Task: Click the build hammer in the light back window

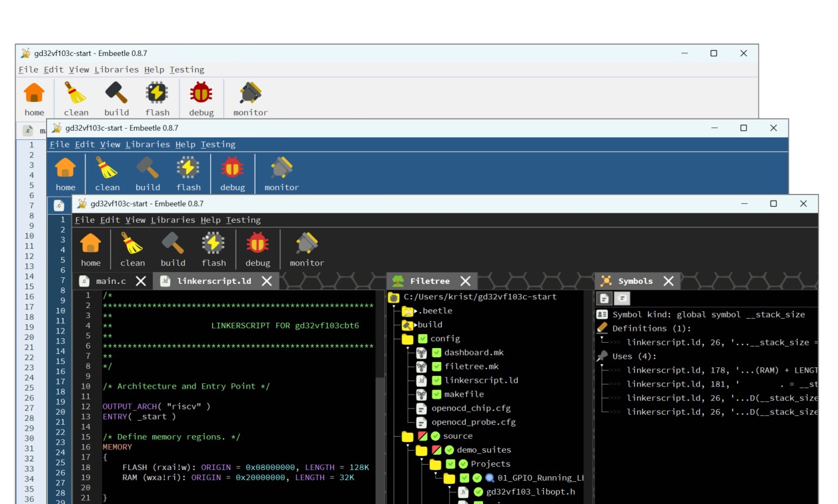Action: (x=116, y=93)
